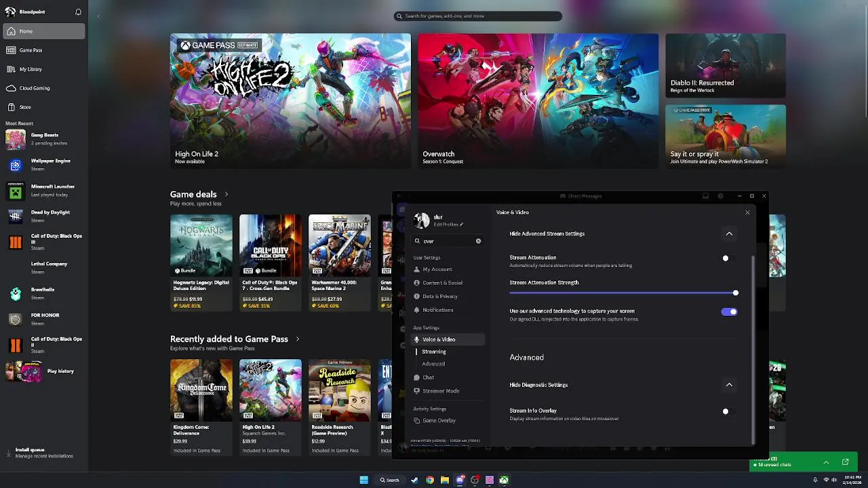868x488 pixels.
Task: Open Call of Duty: Black Ops II
Action: point(44,345)
